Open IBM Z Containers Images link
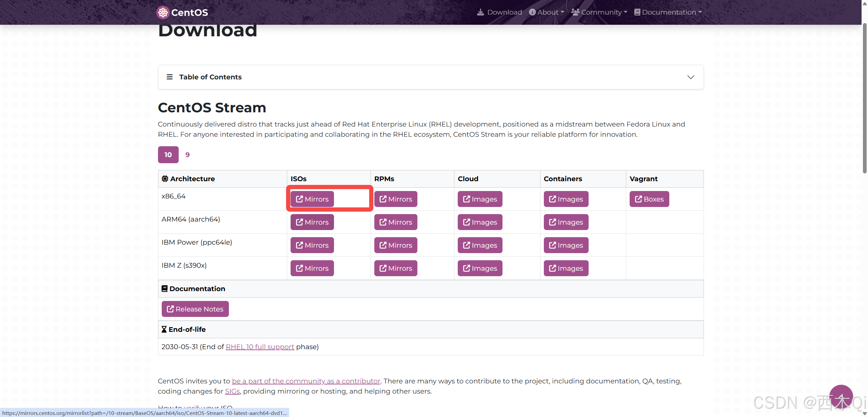This screenshot has height=417, width=868. point(566,268)
